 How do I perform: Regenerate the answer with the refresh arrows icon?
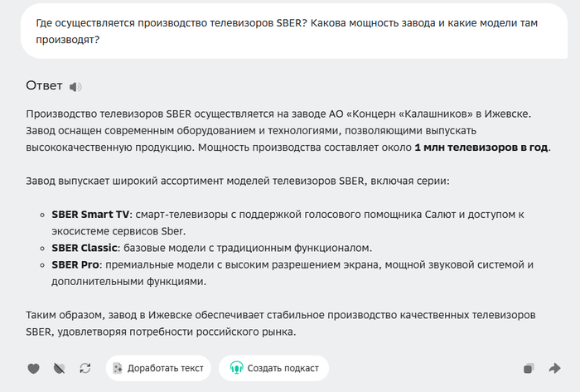coord(85,369)
